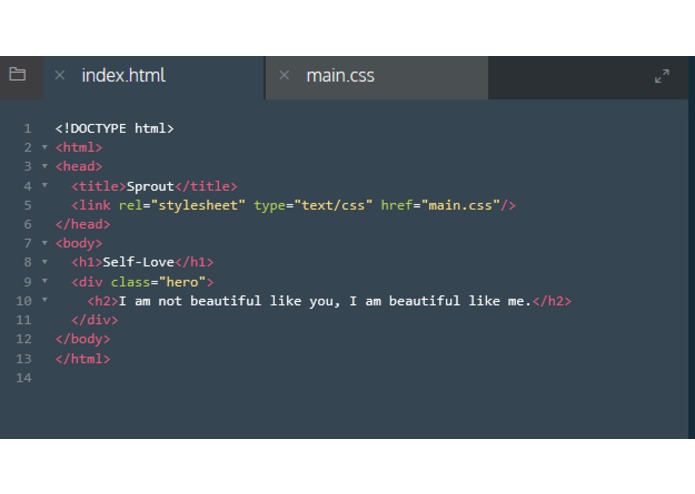Click line number 14 in the gutter
The width and height of the screenshot is (695, 494).
(x=24, y=378)
